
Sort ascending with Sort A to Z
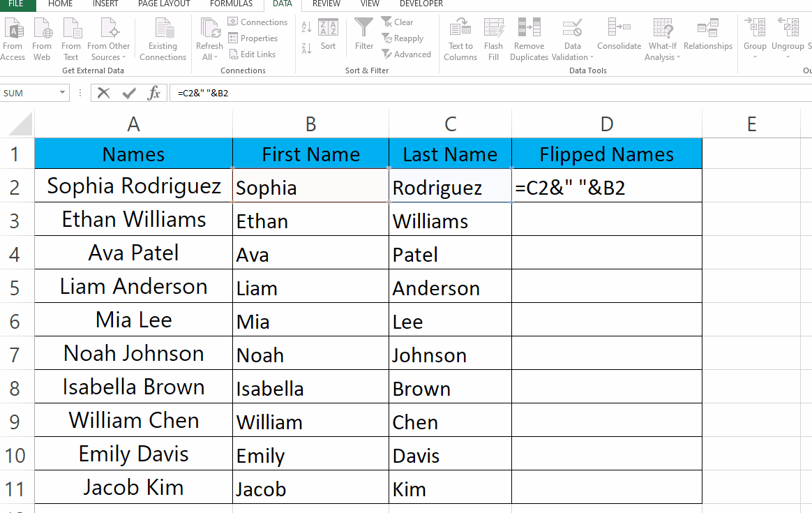pyautogui.click(x=306, y=27)
